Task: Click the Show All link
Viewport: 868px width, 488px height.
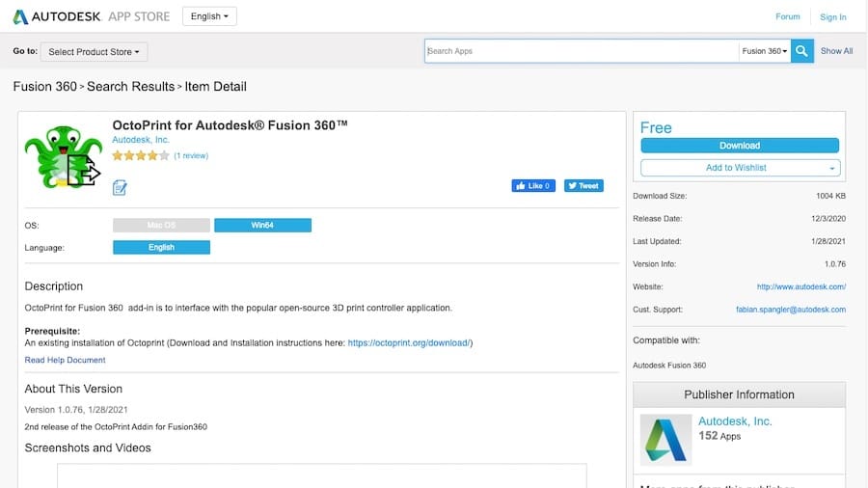Action: pos(836,51)
